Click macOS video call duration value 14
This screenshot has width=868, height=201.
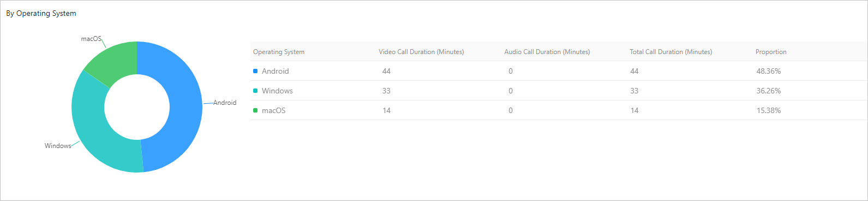coord(386,110)
